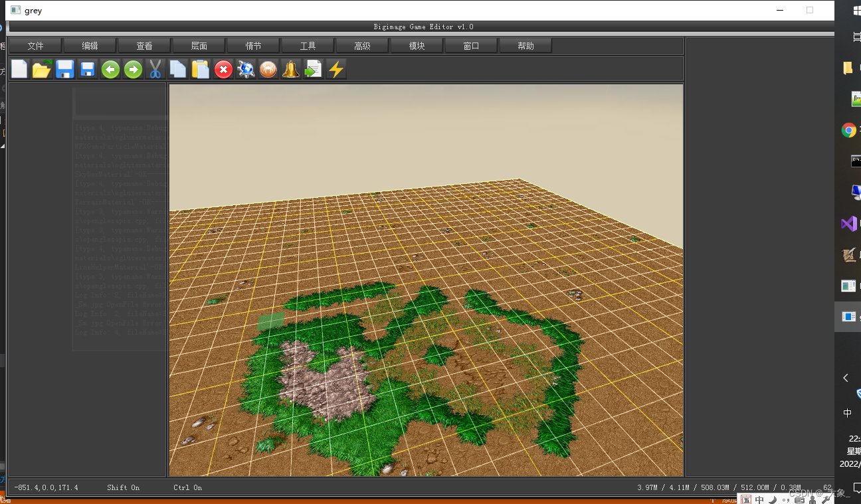Screen dimensions: 861x504
Task: Click the Shift On status text
Action: pos(124,487)
